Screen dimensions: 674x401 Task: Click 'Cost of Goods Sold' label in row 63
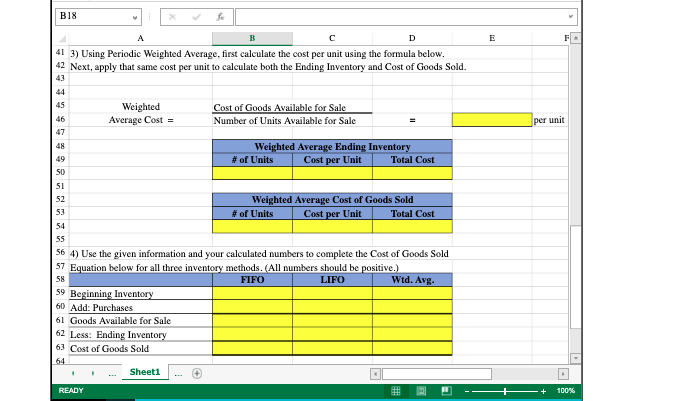(x=110, y=349)
